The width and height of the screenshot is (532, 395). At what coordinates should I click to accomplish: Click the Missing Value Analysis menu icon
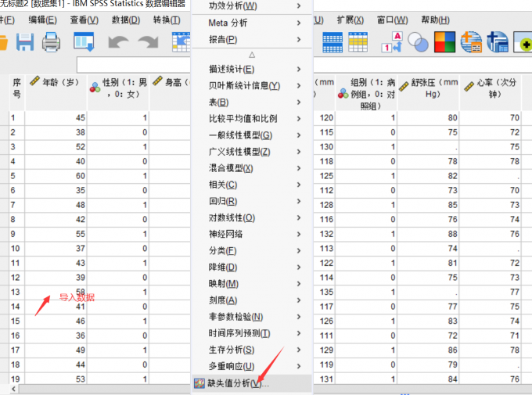pos(199,383)
